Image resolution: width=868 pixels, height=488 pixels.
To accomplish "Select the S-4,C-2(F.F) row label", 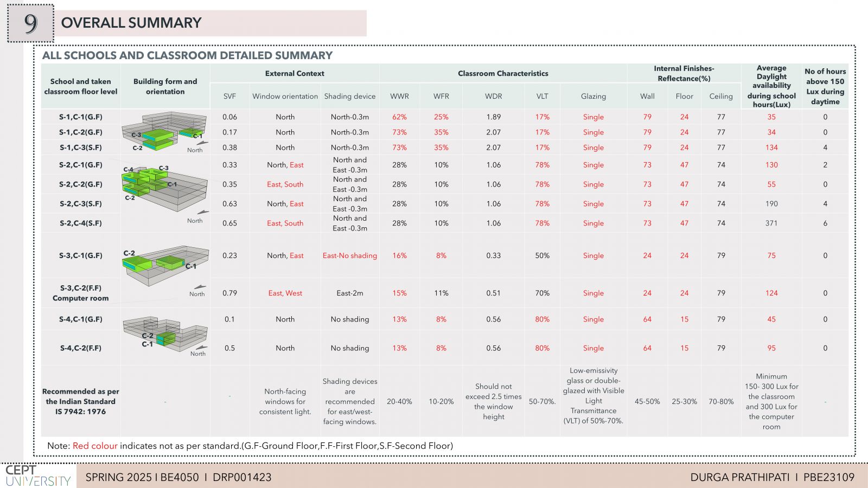I will pyautogui.click(x=81, y=348).
